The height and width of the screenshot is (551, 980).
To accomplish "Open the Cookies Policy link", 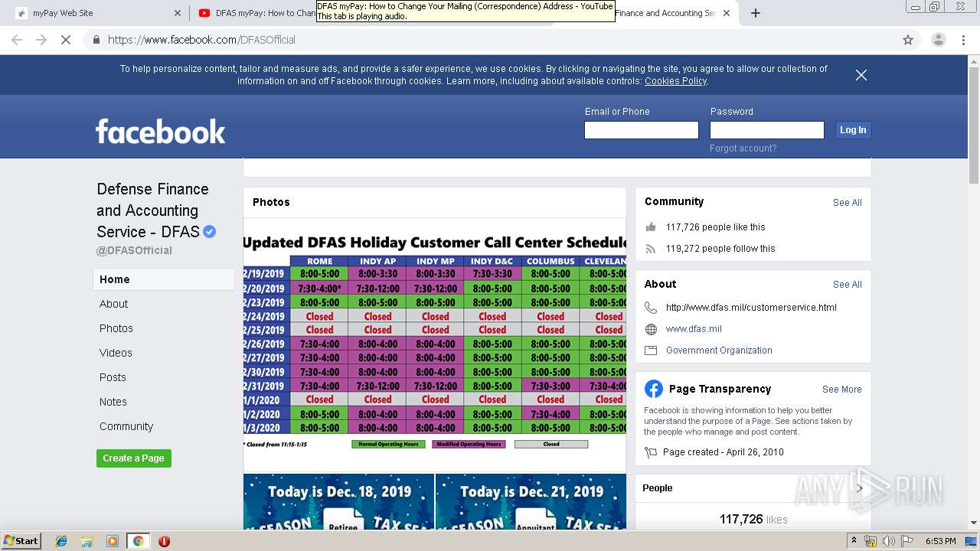I will 675,81.
